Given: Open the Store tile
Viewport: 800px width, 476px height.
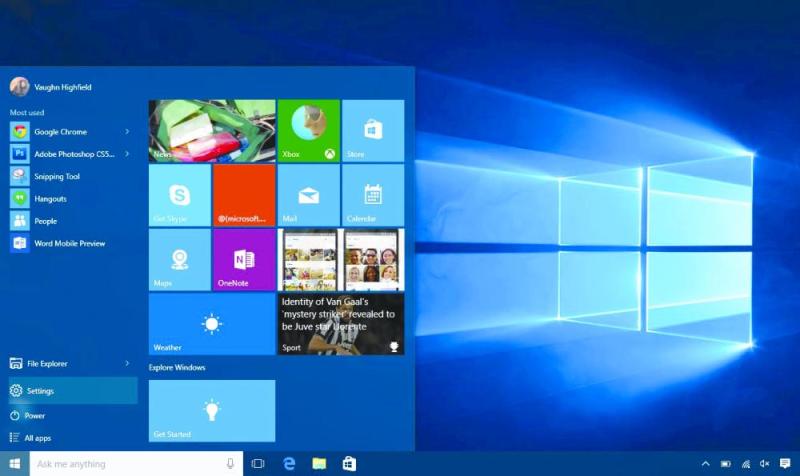Looking at the screenshot, I should click(373, 131).
